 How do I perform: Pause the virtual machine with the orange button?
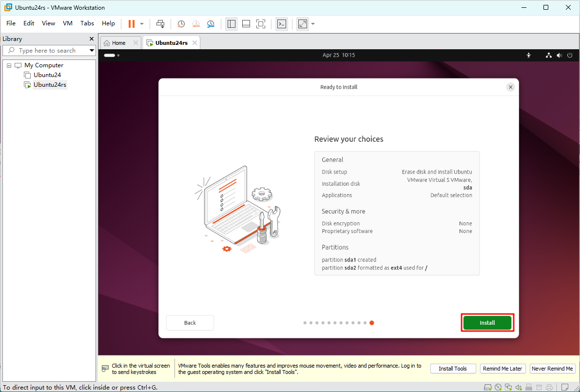point(131,24)
